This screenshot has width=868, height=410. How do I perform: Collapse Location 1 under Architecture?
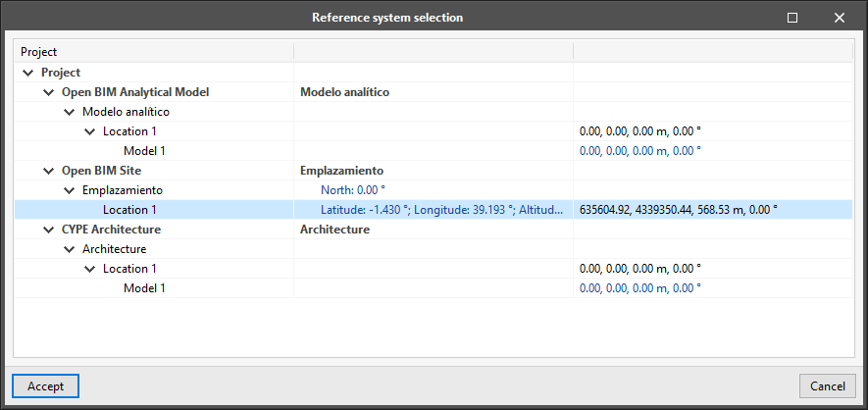click(x=89, y=269)
